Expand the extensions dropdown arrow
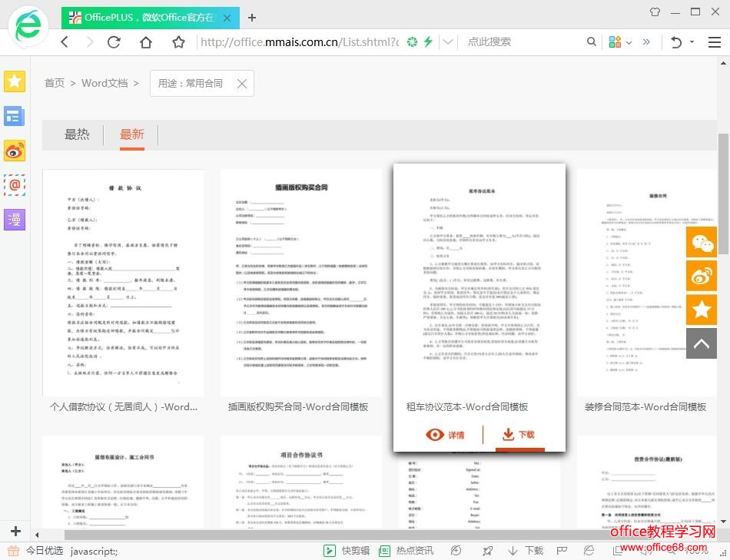The height and width of the screenshot is (560, 730). (x=629, y=42)
